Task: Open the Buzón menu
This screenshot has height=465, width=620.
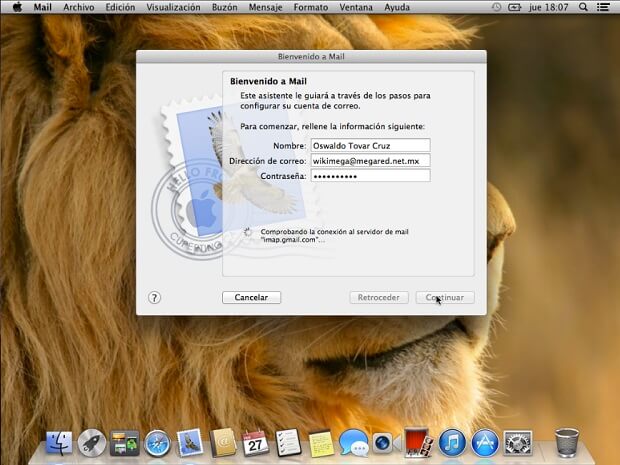Action: 225,7
